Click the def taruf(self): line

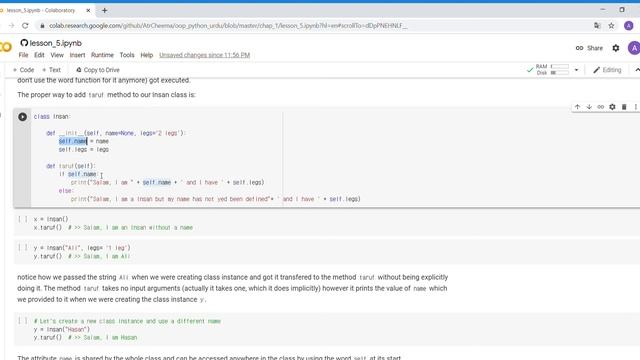tap(71, 166)
